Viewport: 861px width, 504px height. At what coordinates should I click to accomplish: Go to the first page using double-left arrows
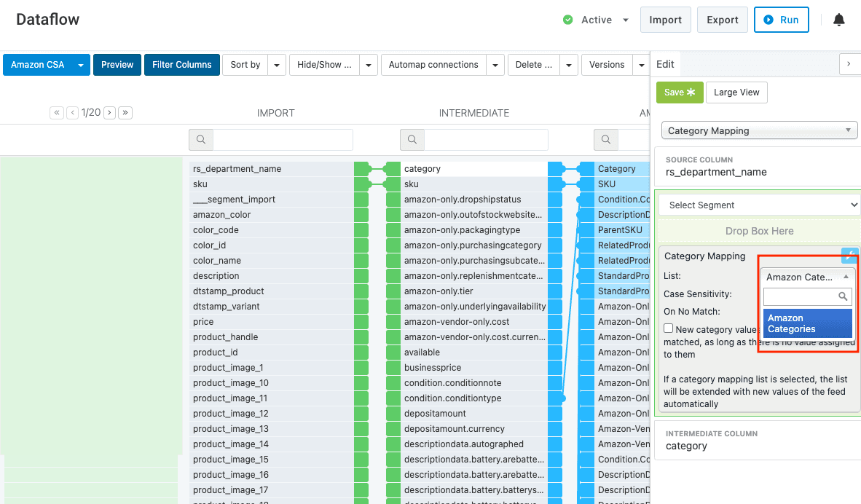[x=57, y=113]
